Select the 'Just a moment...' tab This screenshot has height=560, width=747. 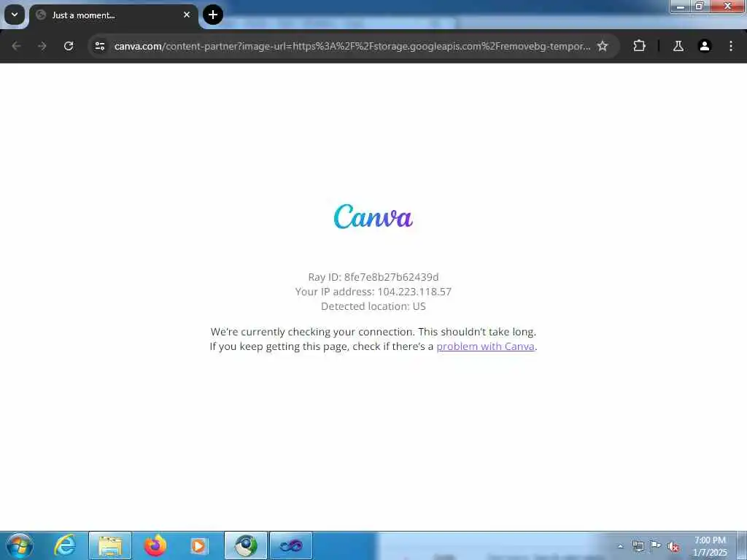tap(113, 15)
